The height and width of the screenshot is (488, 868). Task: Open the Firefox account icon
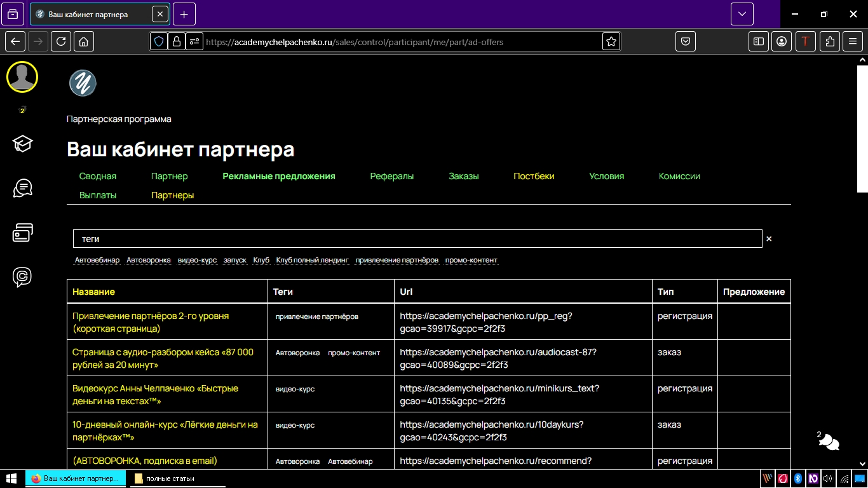tap(782, 41)
